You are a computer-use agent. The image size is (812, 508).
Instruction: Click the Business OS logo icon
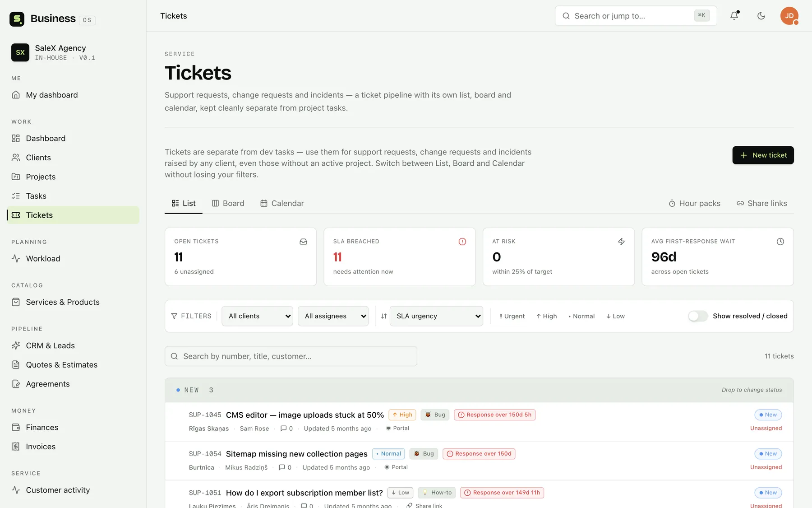(x=17, y=19)
